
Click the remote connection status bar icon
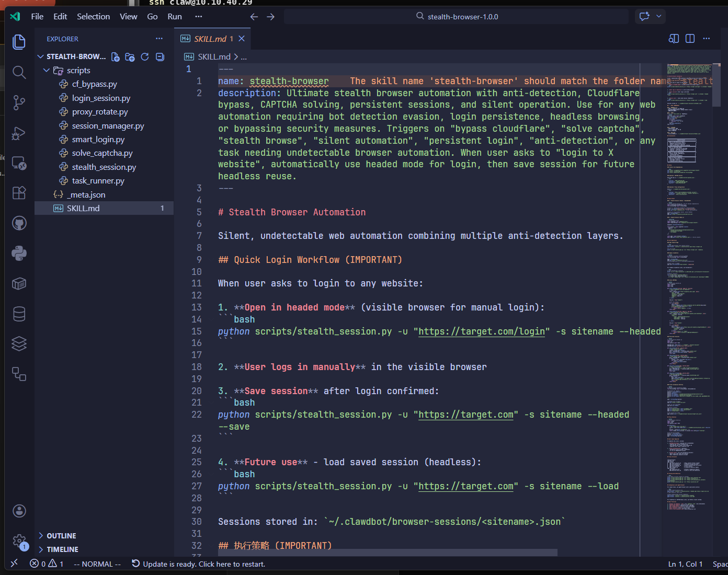[14, 563]
